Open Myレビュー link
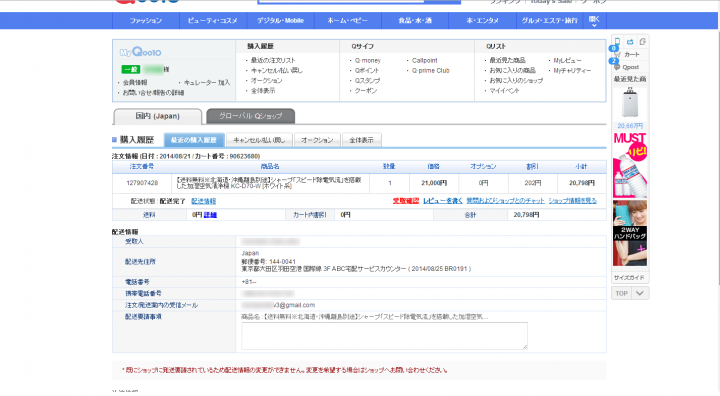This screenshot has width=720, height=396. [568, 60]
